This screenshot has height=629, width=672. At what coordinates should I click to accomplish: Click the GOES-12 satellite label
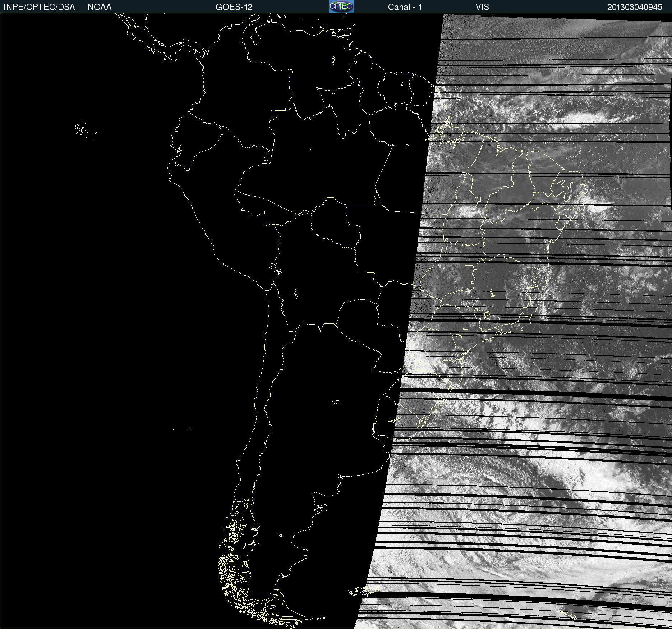click(234, 7)
